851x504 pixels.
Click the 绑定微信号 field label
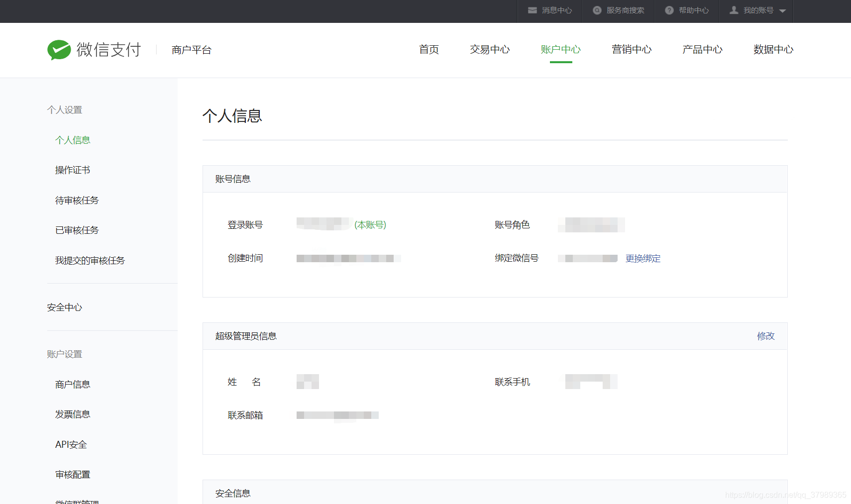(517, 258)
